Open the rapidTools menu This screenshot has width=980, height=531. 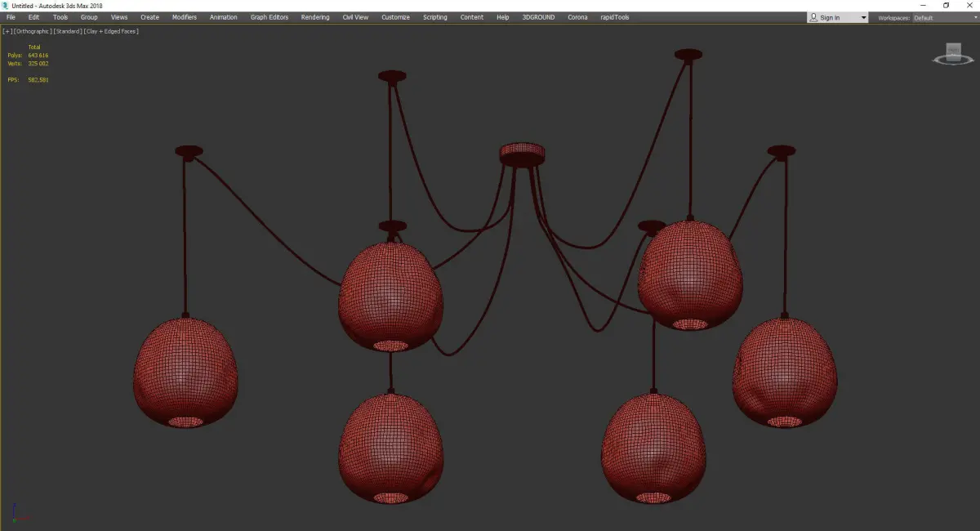(616, 17)
